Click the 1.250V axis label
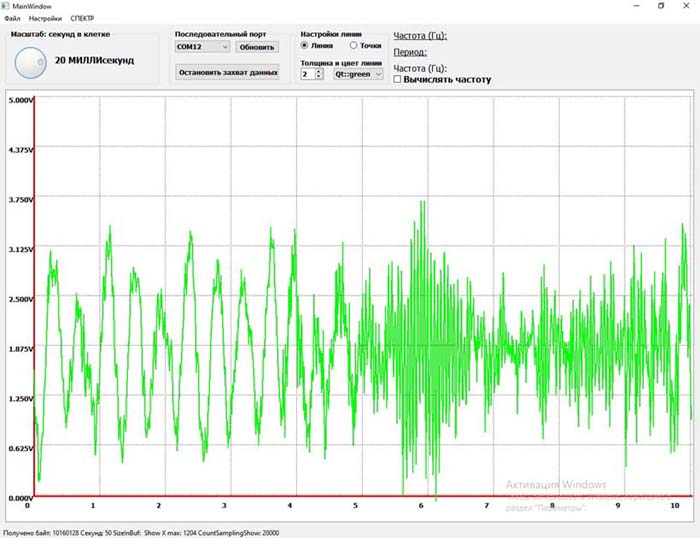The width and height of the screenshot is (700, 538). point(21,398)
